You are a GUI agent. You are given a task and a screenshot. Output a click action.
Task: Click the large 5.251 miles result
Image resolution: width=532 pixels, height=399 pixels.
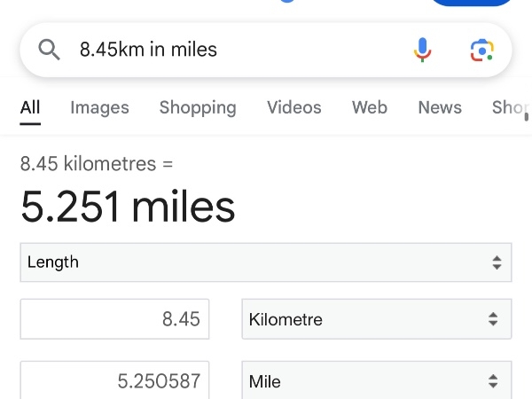coord(128,207)
